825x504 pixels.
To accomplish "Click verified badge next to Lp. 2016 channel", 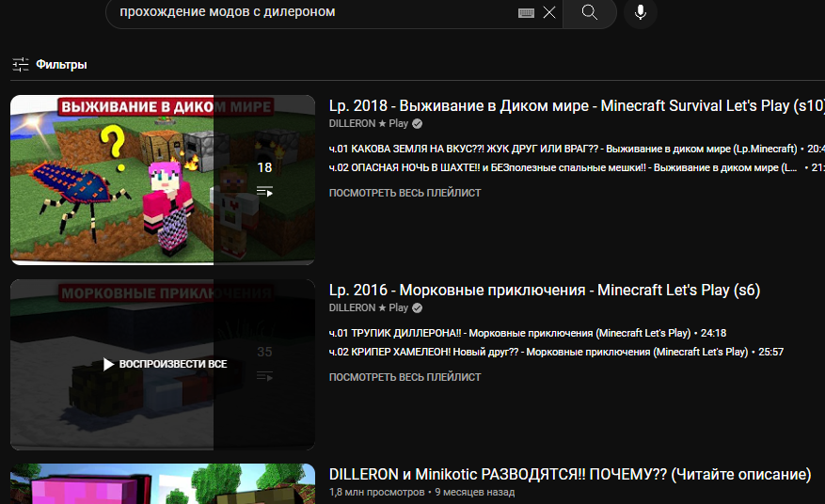I will [418, 307].
